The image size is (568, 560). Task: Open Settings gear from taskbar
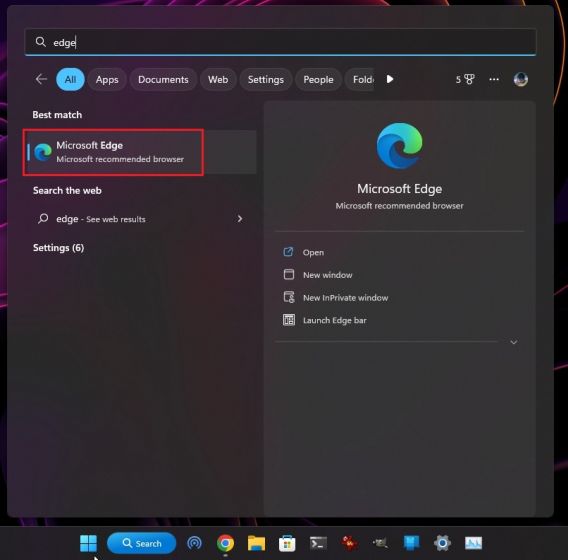point(442,543)
